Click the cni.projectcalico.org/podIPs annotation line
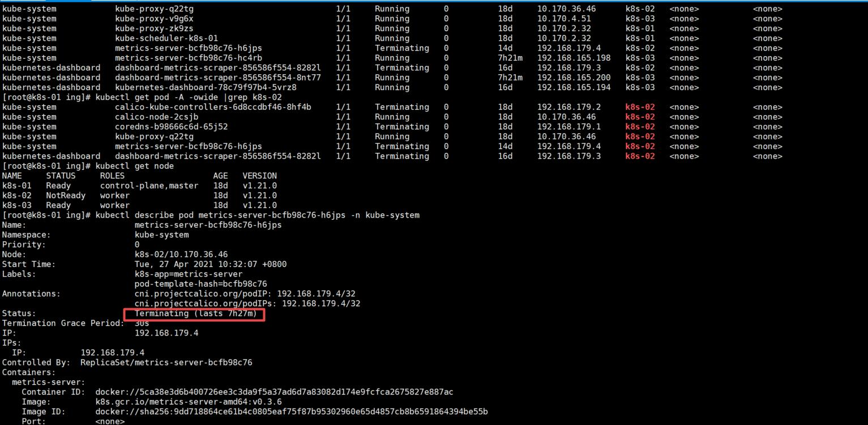This screenshot has height=425, width=868. coord(247,303)
